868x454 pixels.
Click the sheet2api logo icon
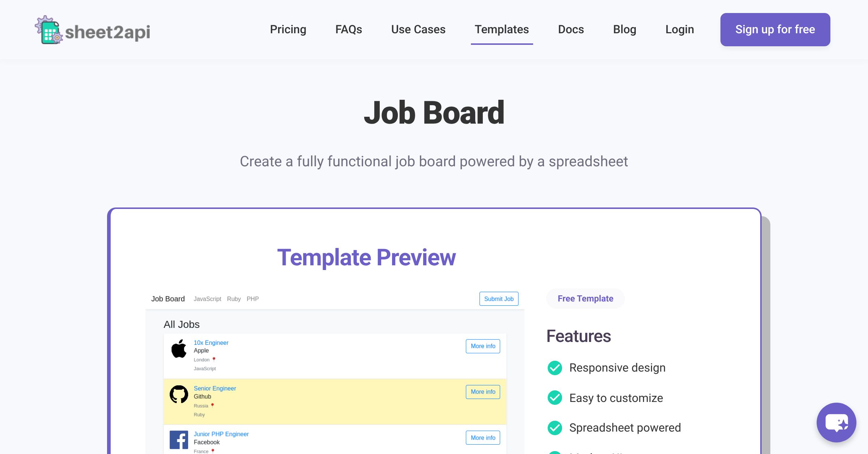[x=49, y=30]
